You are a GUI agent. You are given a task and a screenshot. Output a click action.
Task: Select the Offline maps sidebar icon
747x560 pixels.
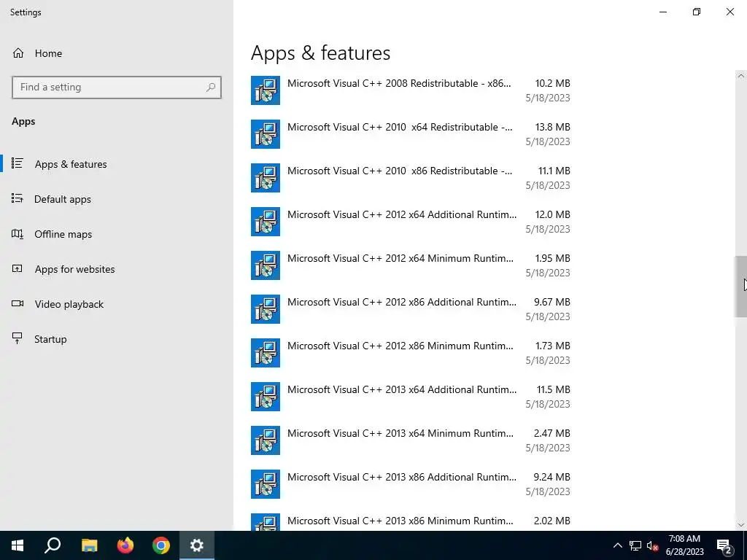(x=18, y=234)
